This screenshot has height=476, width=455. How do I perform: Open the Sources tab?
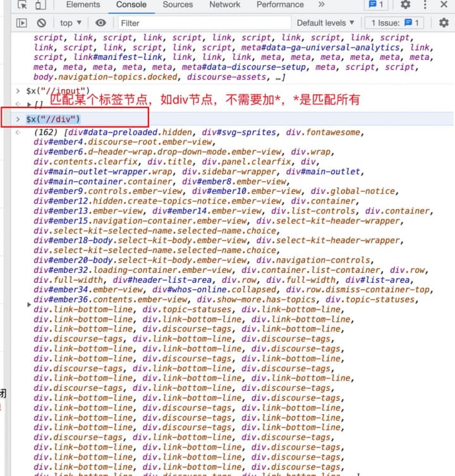178,4
